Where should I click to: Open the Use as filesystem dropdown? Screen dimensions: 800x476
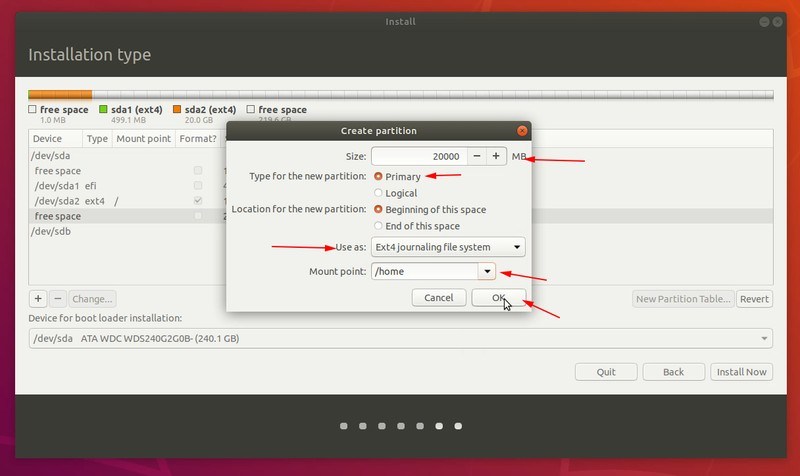(447, 247)
